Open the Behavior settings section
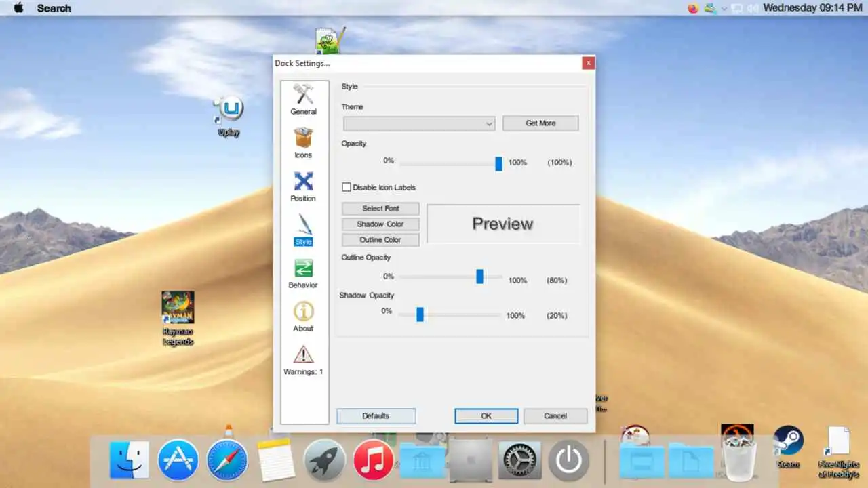868x488 pixels. [x=303, y=274]
